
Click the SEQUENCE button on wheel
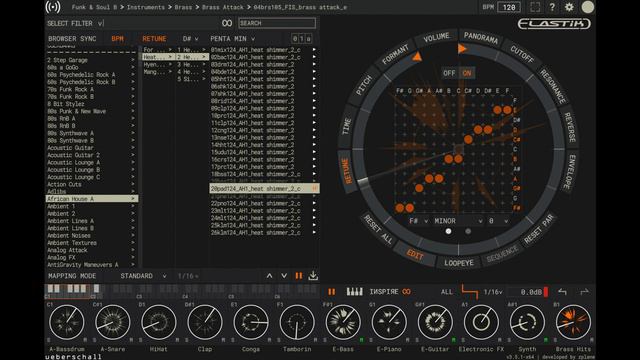click(x=502, y=255)
